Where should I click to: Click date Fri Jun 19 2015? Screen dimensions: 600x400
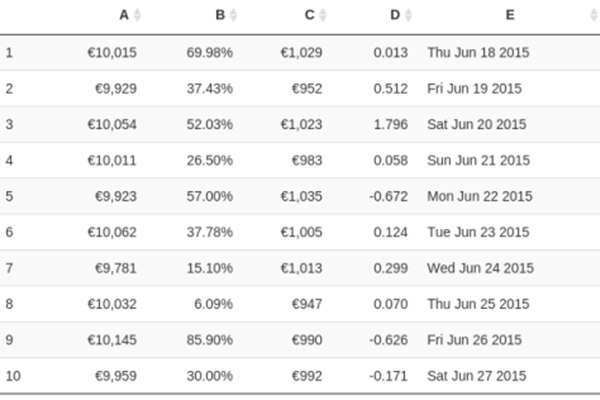[474, 88]
